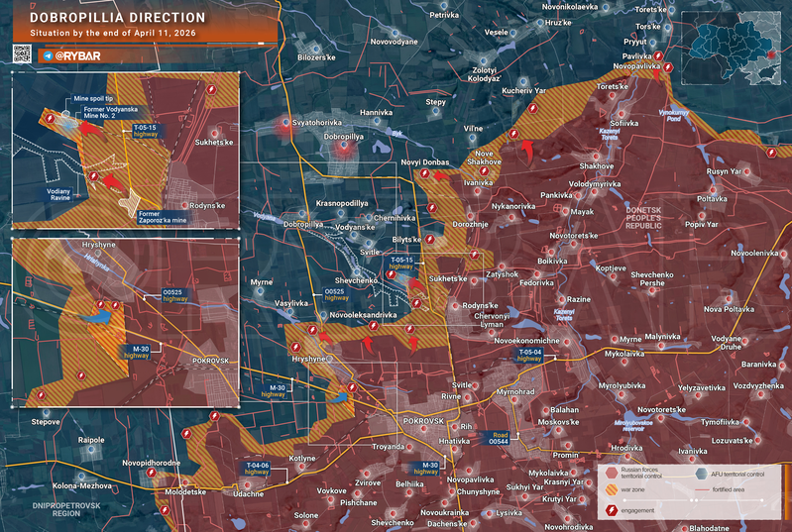Click the Chervonyi Lyman label

pos(492,320)
